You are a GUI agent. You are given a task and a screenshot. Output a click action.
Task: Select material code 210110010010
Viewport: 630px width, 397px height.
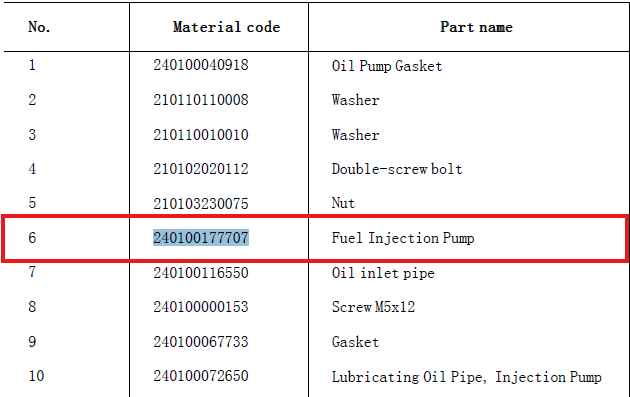[x=201, y=135]
